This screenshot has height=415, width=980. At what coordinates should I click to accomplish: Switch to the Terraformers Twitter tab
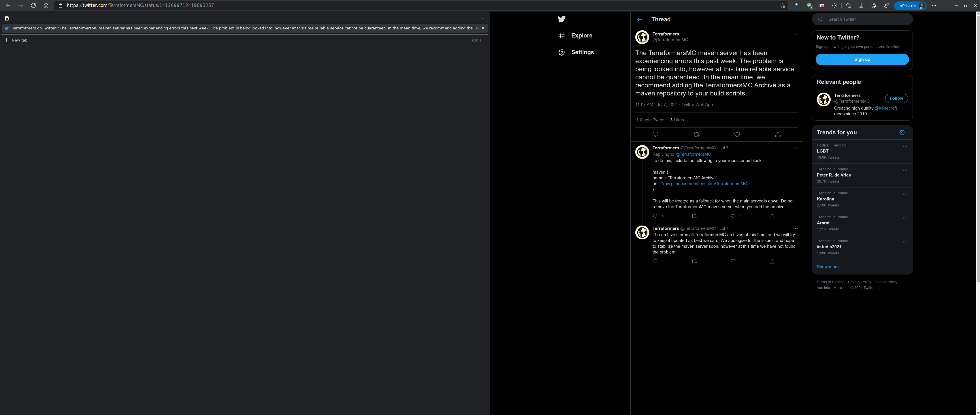(x=244, y=28)
